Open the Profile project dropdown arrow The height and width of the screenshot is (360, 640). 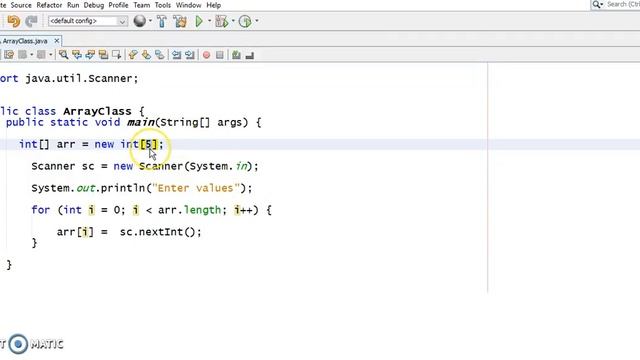tap(257, 21)
